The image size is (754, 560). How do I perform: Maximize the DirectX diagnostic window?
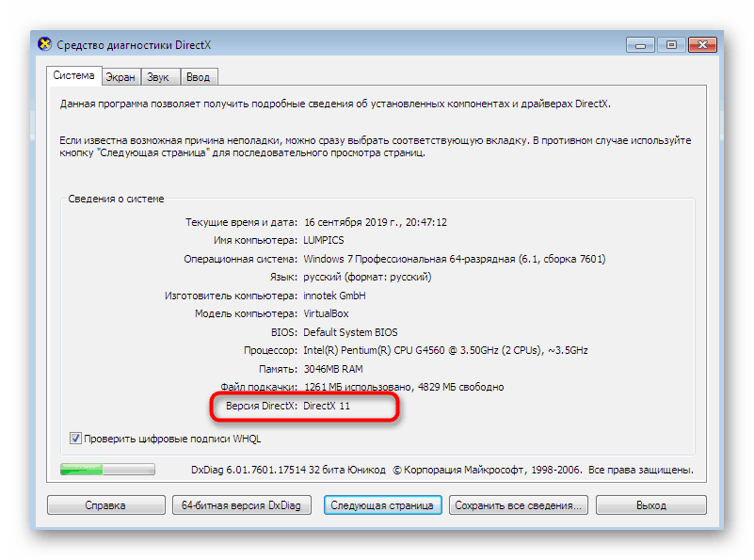coord(671,45)
